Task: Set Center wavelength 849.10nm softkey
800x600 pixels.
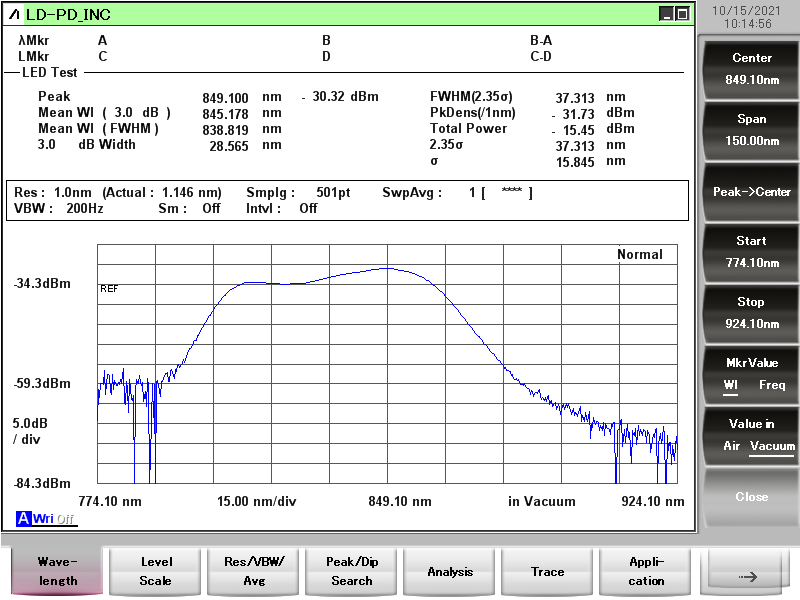Action: click(752, 68)
